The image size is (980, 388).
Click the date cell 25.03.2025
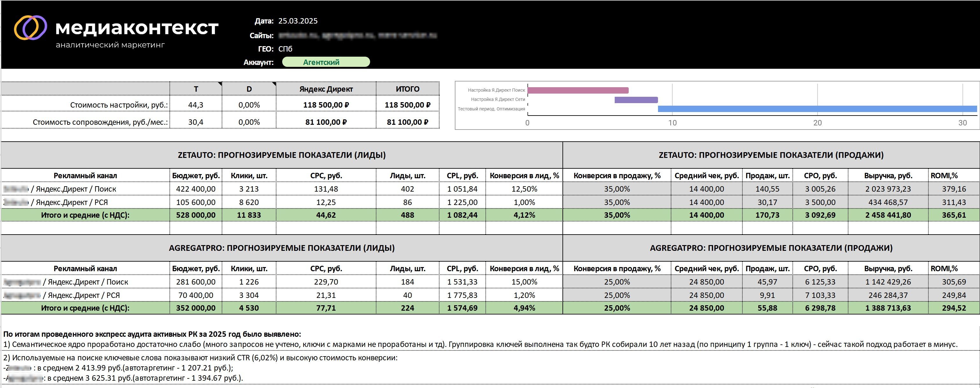click(298, 21)
